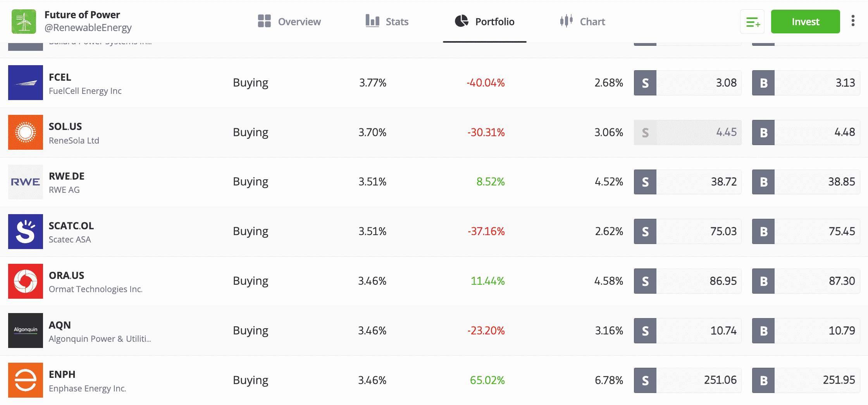Click Buy button for ENPH at 251.95
The image size is (868, 405).
(806, 380)
